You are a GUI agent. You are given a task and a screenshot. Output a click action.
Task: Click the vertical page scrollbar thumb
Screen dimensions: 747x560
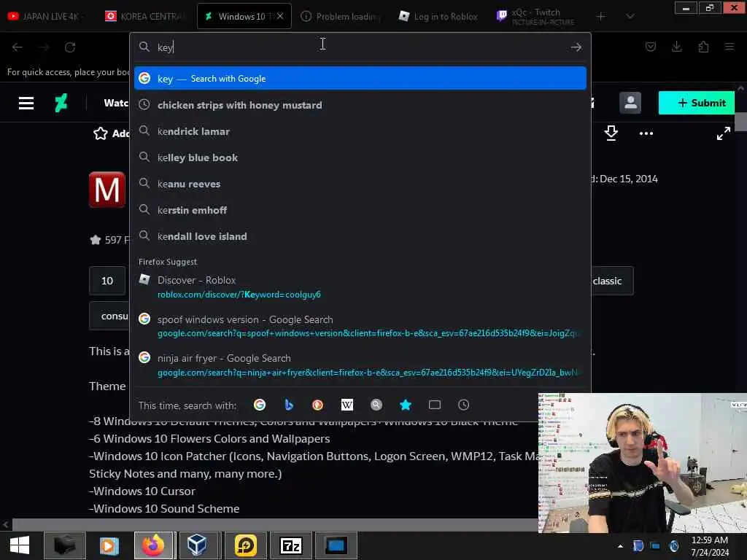[x=740, y=121]
